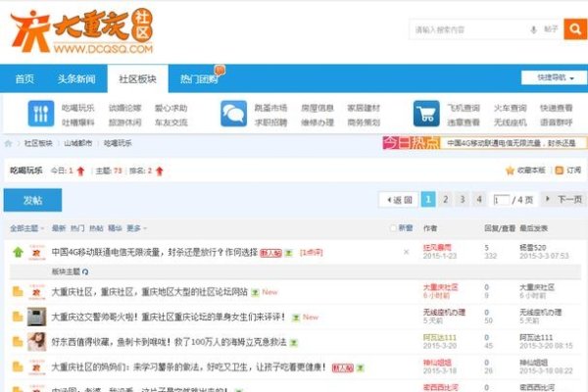Go to page 2 in pagination
Viewport: 588px width, 392px height.
point(446,199)
